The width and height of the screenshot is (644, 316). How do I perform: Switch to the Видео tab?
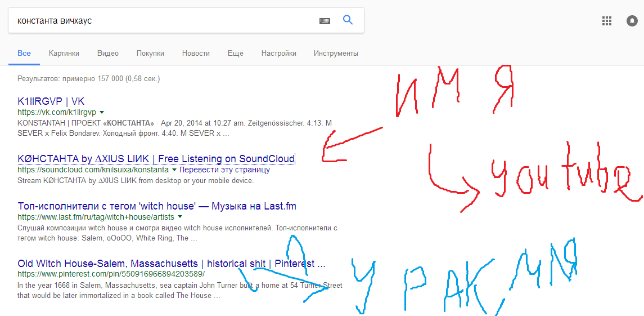coord(108,53)
